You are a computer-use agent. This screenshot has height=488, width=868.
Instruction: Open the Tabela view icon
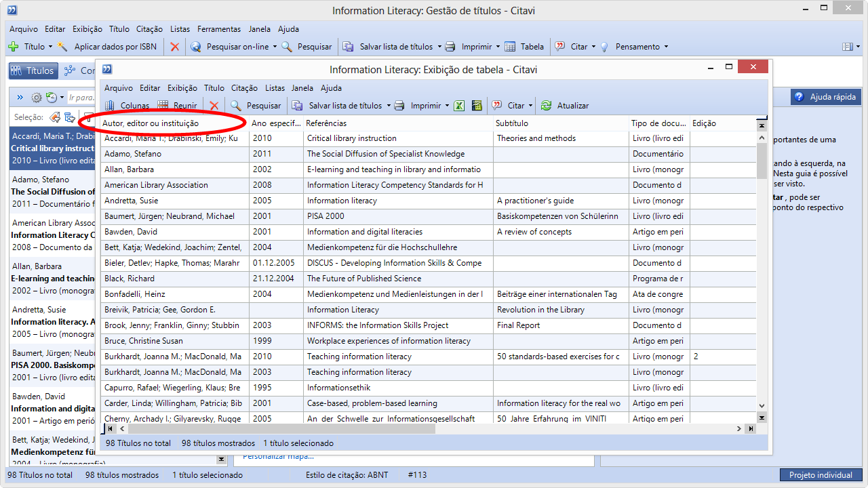click(510, 47)
